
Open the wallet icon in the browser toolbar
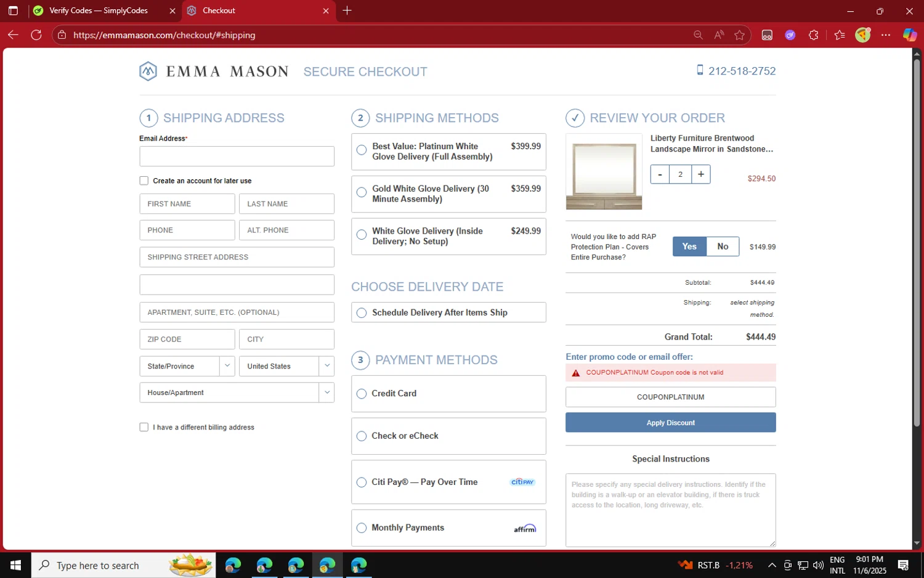point(767,35)
